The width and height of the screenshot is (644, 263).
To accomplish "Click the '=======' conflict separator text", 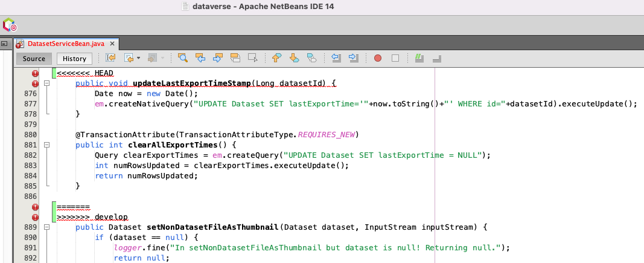I will point(73,207).
